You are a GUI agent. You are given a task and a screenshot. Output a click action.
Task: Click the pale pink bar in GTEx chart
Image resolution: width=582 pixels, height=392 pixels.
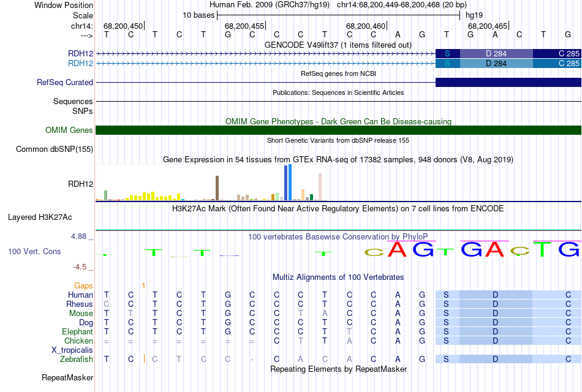pyautogui.click(x=320, y=187)
